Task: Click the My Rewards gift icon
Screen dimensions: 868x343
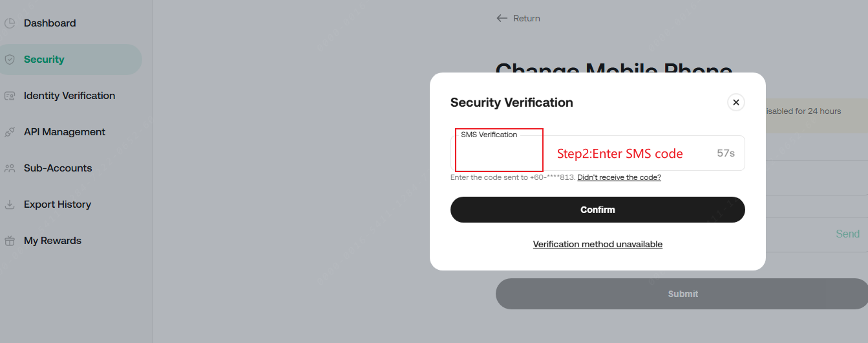Action: point(9,241)
